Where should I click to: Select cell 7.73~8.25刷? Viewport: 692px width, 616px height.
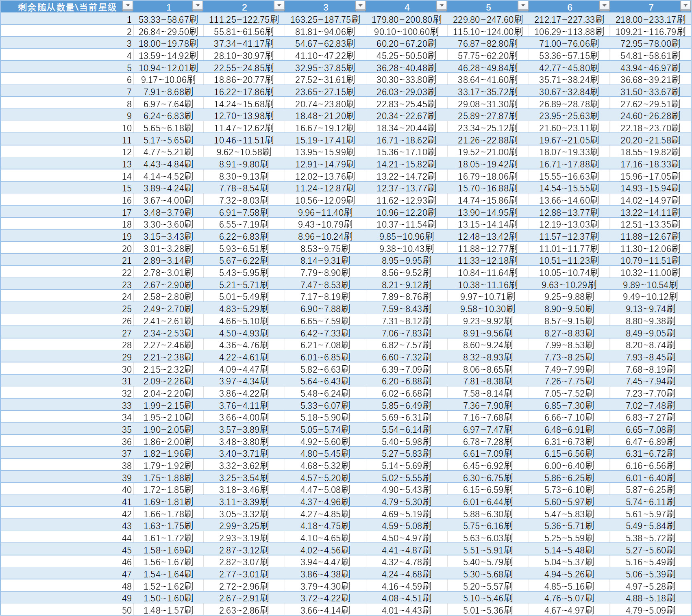tap(569, 357)
